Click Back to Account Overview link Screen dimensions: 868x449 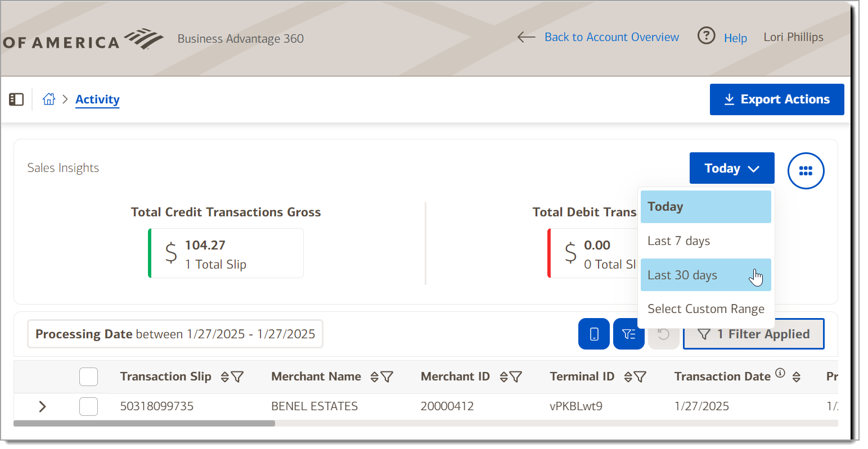click(x=611, y=37)
